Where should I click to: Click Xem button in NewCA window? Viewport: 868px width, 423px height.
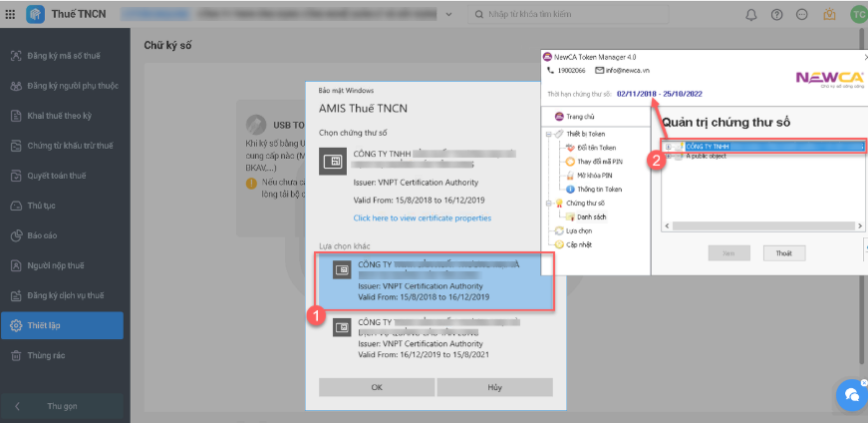tap(729, 252)
